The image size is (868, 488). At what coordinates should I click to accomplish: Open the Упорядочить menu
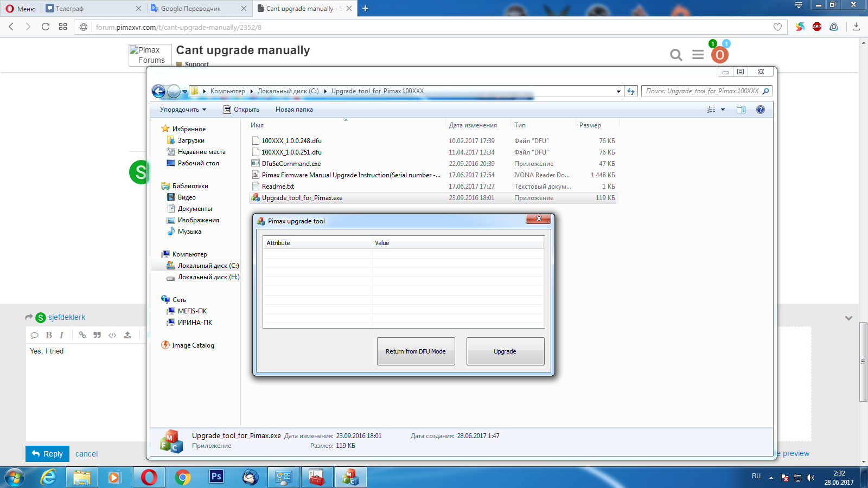pos(183,110)
